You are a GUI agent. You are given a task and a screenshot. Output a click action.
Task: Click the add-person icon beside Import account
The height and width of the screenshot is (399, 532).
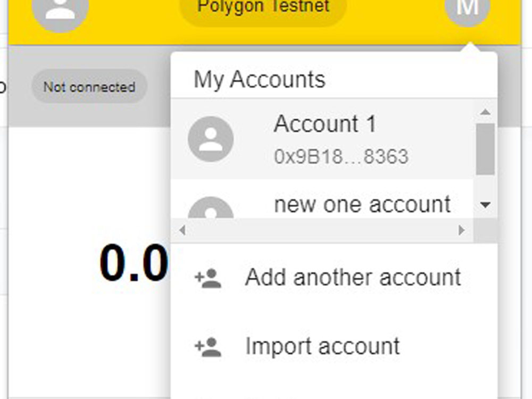[208, 347]
